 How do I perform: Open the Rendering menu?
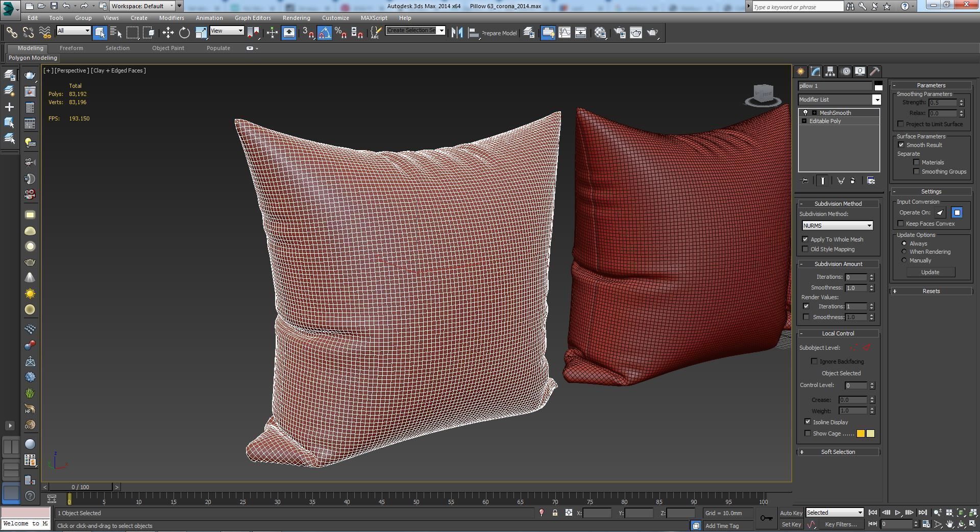point(296,18)
